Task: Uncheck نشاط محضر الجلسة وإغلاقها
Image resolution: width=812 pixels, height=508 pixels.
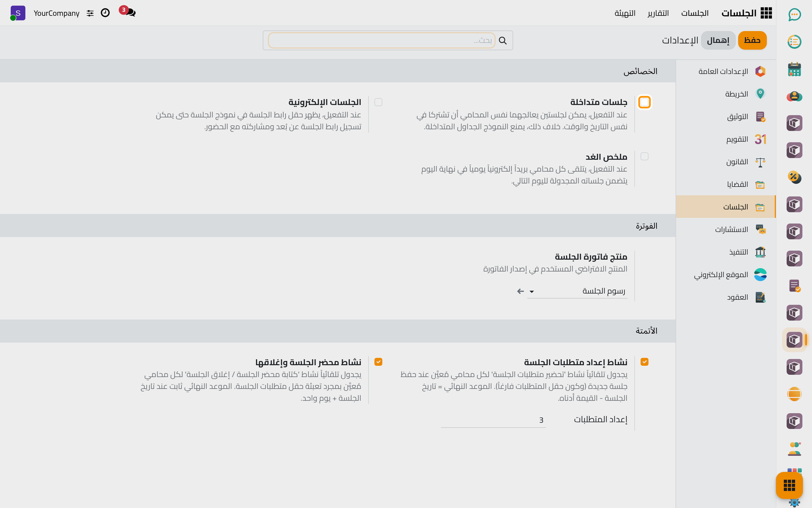Action: point(379,362)
